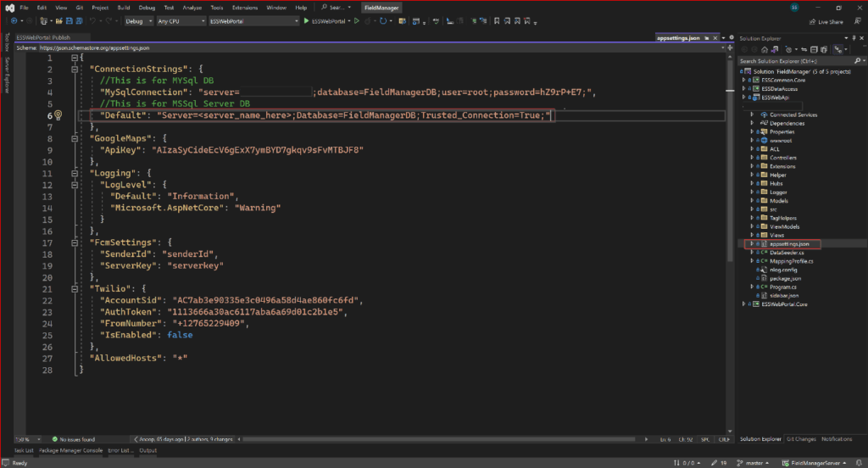Collapse the FcmSettings block on line 17
Image resolution: width=868 pixels, height=468 pixels.
point(75,242)
